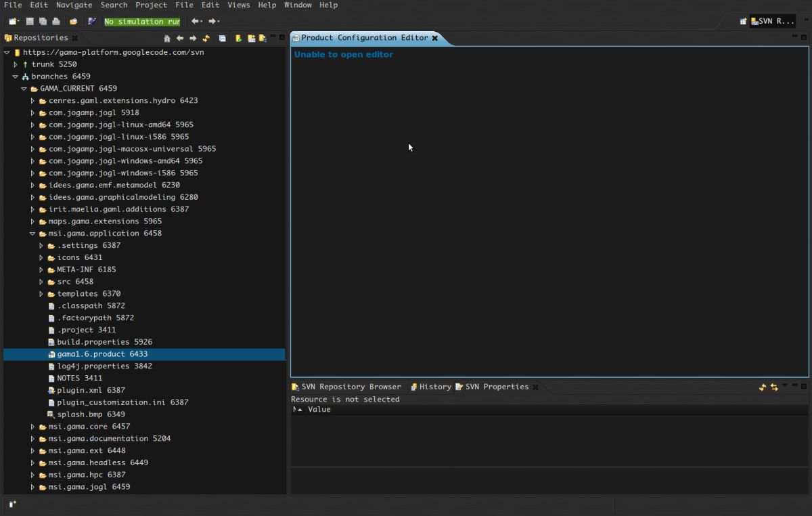Click the Refresh icon in SVN Properties view
This screenshot has height=516, width=812.
(763, 387)
